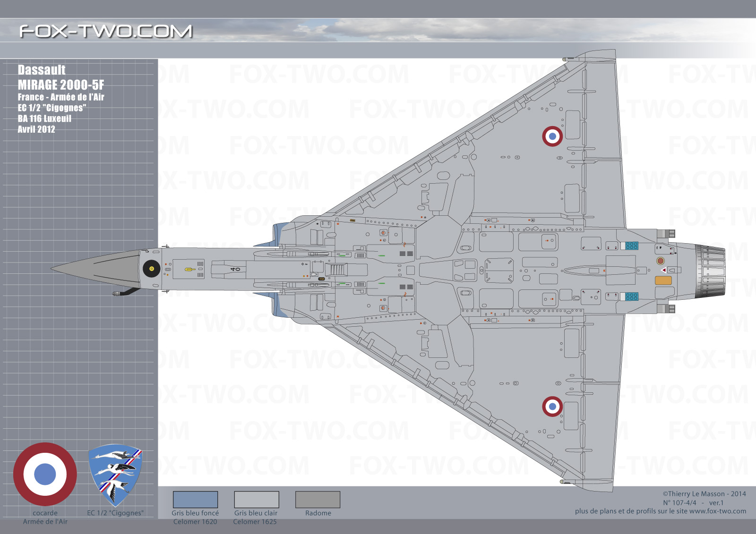The width and height of the screenshot is (756, 534).
Task: Click the lower teal panel near tail
Action: (x=632, y=297)
